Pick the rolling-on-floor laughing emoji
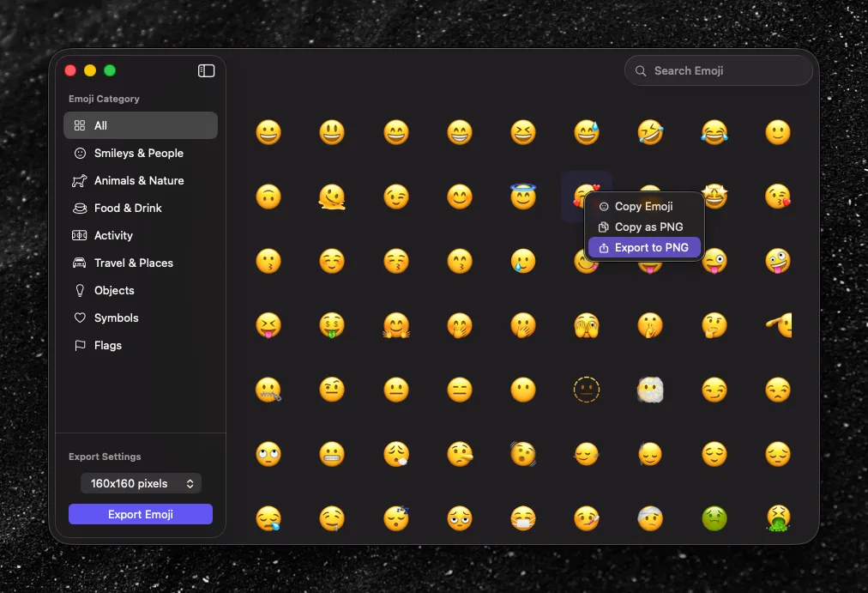This screenshot has height=593, width=868. tap(650, 132)
